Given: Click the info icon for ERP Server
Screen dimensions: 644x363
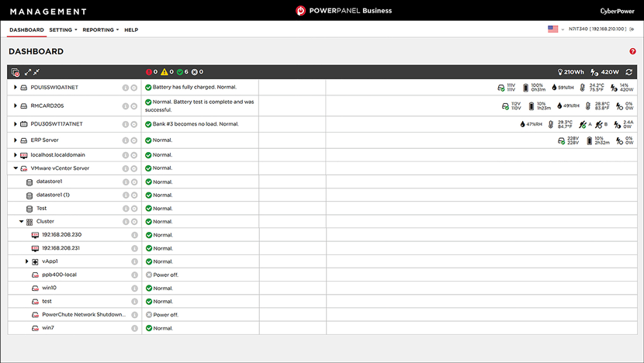Looking at the screenshot, I should pos(126,140).
